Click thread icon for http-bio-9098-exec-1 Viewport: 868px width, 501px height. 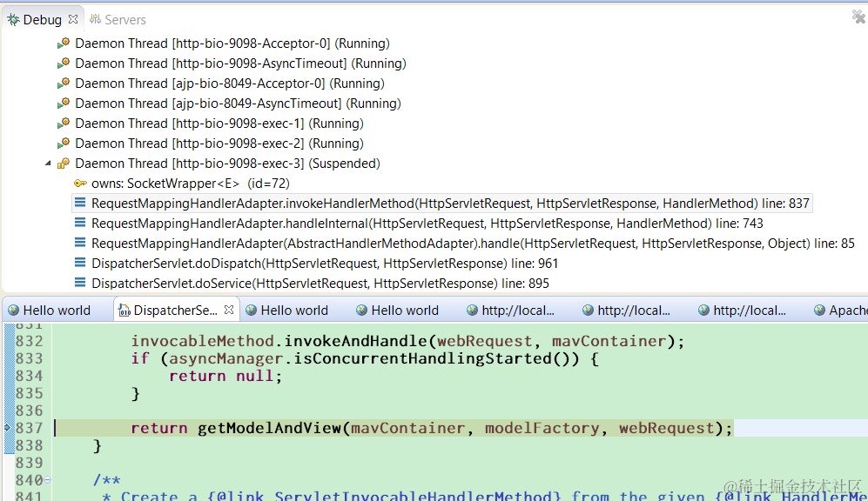[x=64, y=123]
